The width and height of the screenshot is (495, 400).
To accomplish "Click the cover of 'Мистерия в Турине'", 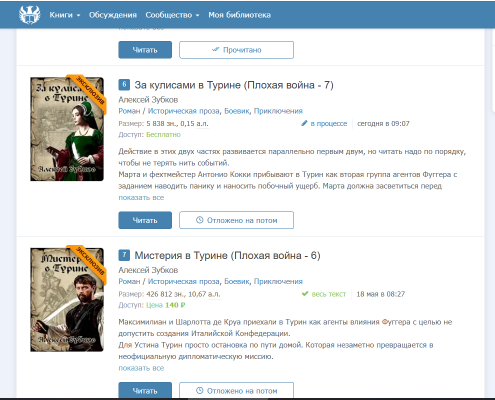I will [67, 300].
